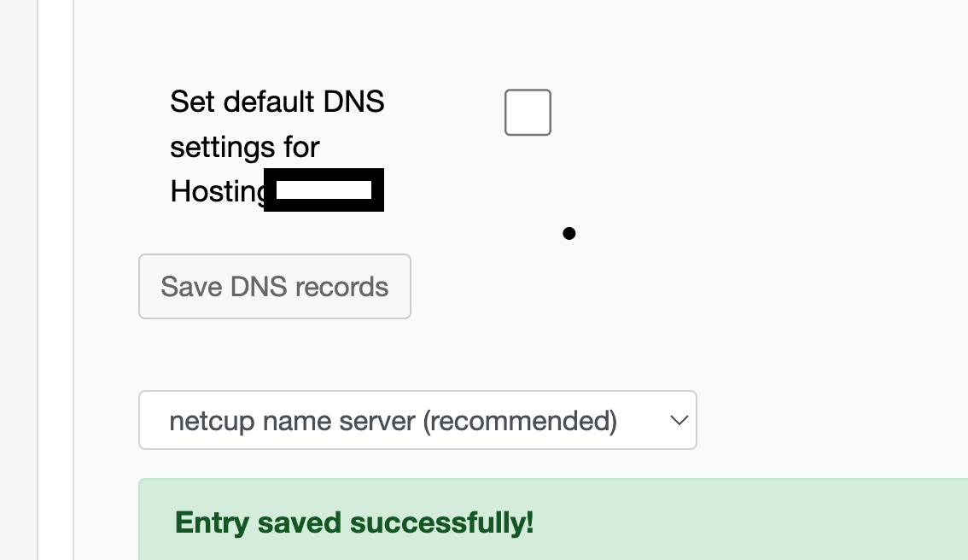The image size is (968, 560).
Task: Open the netcup name server dropdown
Action: click(x=418, y=420)
